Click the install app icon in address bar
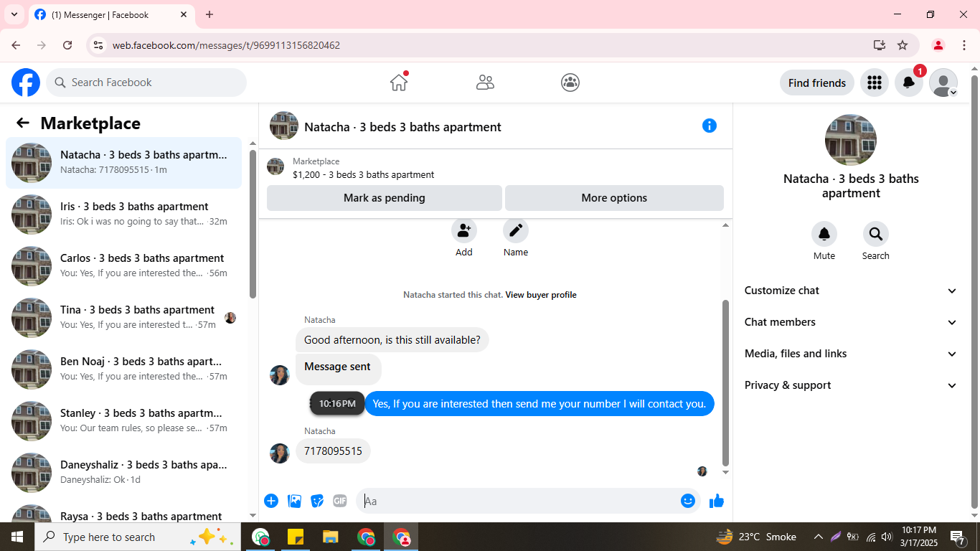980x551 pixels. tap(880, 45)
